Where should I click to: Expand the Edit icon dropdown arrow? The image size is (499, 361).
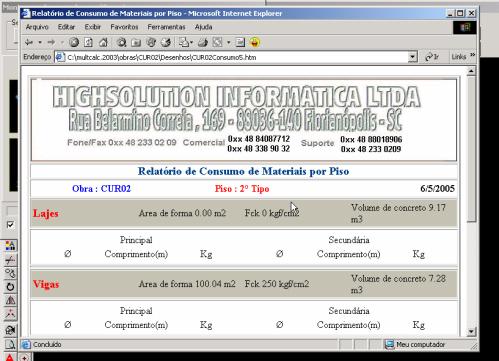coord(228,43)
